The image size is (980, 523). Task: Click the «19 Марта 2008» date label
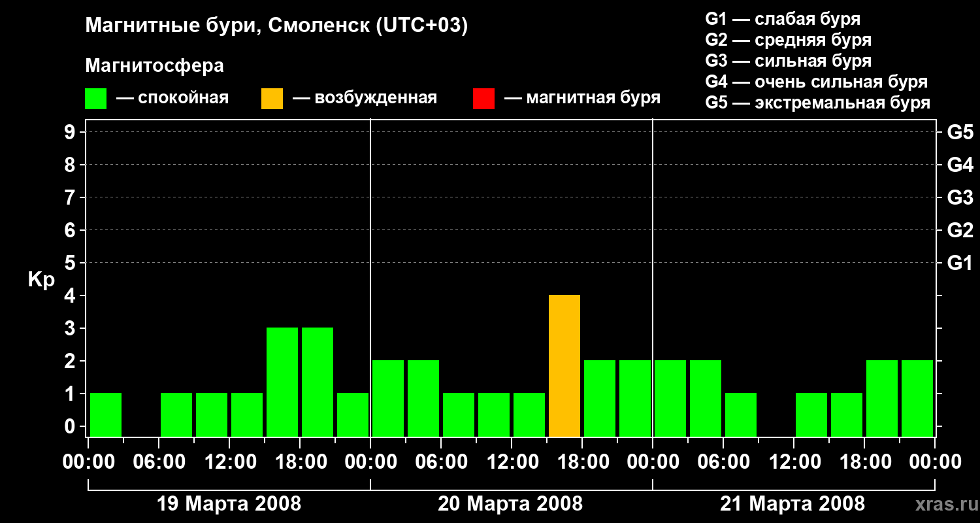[229, 504]
